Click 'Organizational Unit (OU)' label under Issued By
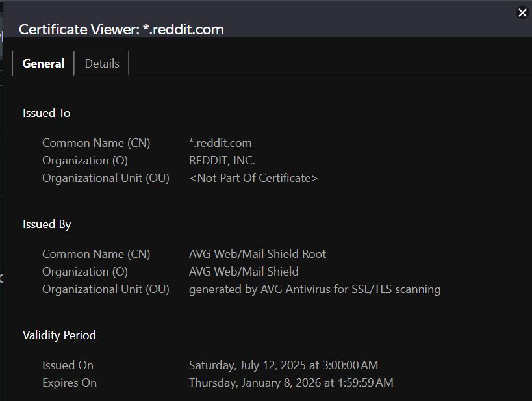 click(x=106, y=289)
